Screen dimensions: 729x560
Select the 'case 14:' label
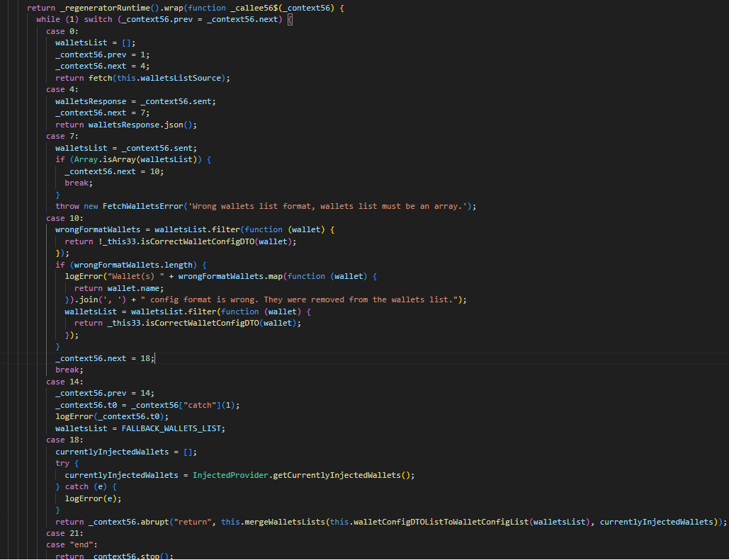point(64,382)
